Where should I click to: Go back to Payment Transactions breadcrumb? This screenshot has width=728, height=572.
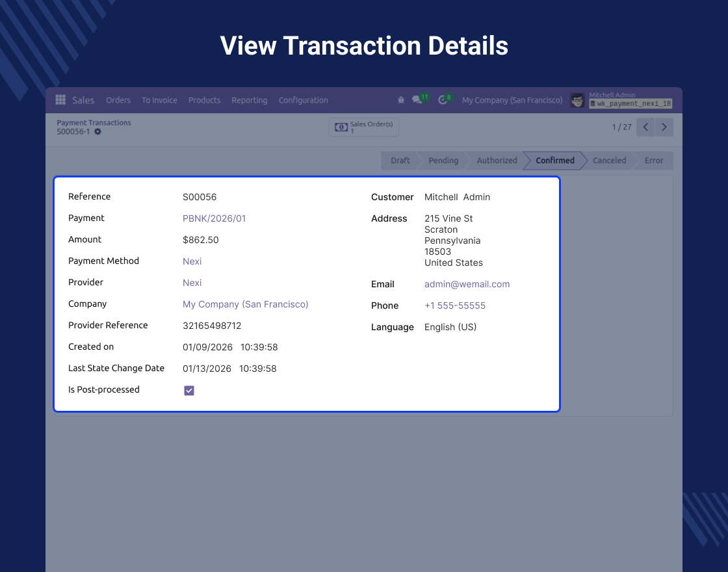click(94, 123)
